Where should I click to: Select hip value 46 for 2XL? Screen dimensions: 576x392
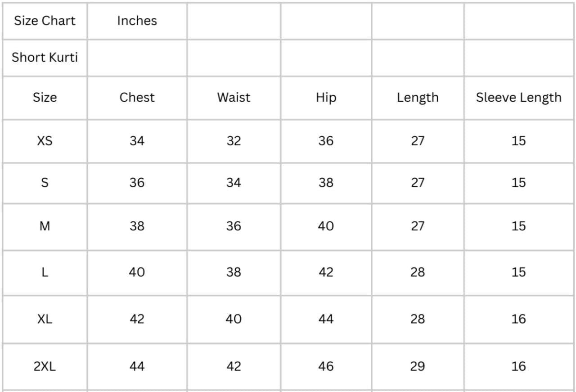coord(326,366)
